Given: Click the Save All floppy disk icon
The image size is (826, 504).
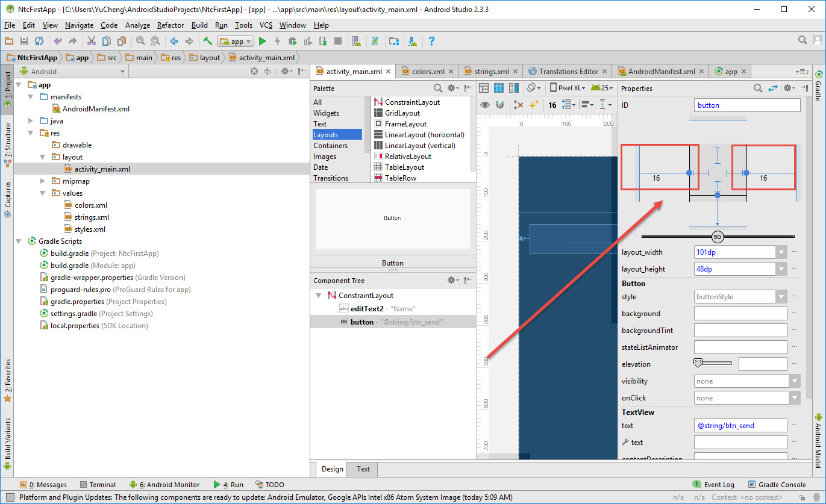Looking at the screenshot, I should tap(24, 42).
